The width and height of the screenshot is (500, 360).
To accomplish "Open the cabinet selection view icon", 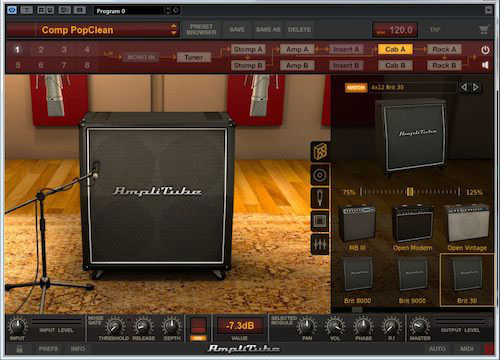I will (320, 152).
